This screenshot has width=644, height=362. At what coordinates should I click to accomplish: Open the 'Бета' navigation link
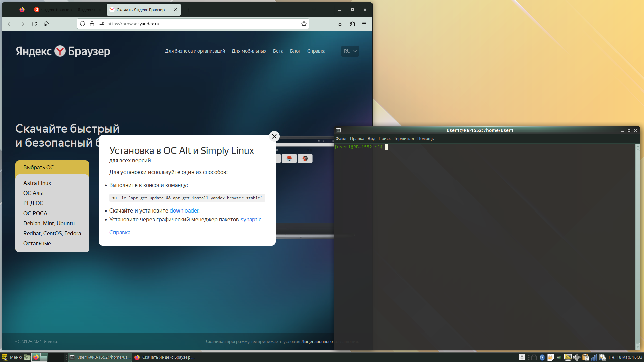click(x=278, y=51)
